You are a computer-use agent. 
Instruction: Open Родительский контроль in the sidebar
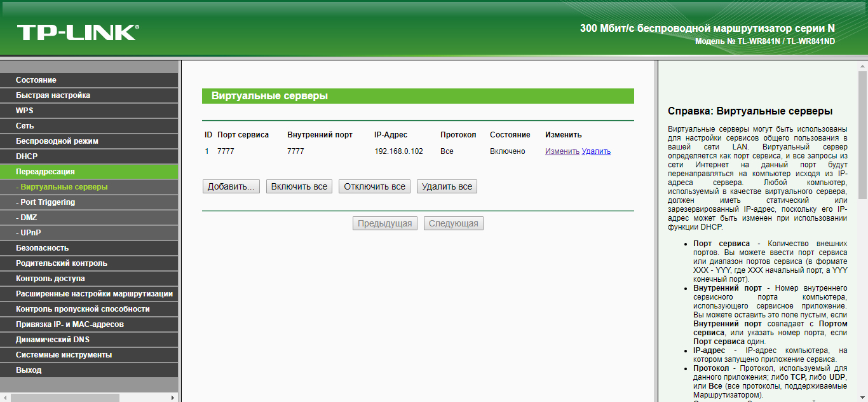89,263
